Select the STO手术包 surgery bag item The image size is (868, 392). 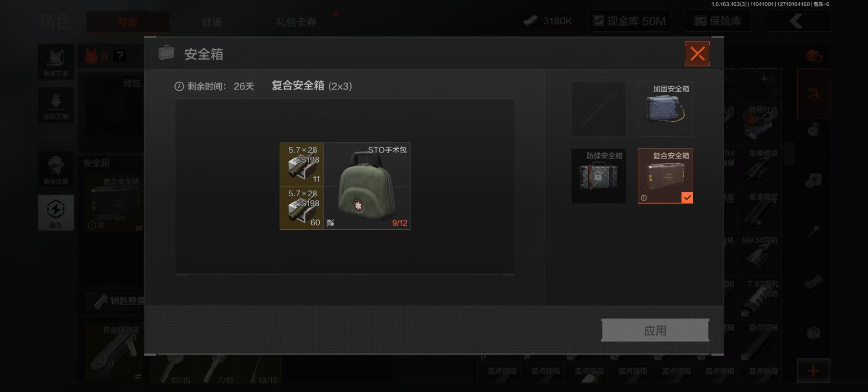click(367, 186)
